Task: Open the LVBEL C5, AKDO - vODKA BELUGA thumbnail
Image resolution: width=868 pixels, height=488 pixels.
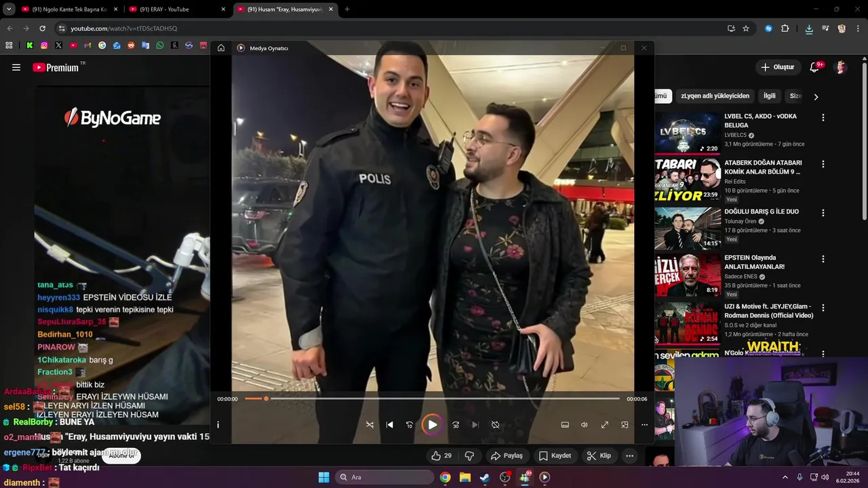Action: 688,133
